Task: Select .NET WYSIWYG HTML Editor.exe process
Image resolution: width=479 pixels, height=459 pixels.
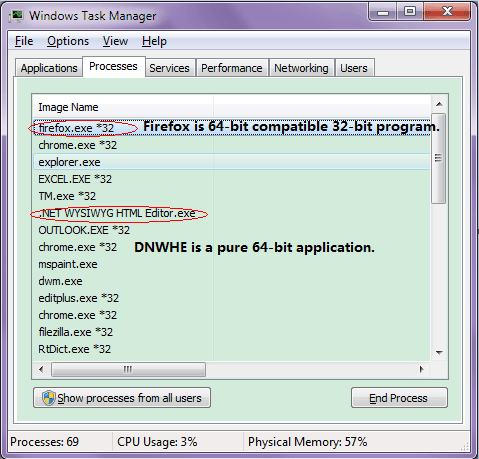Action: 232,213
